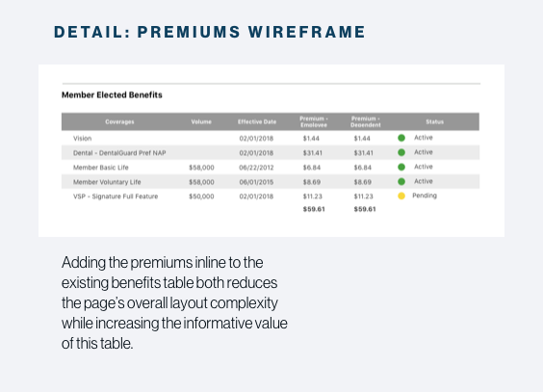Select the Effective Date column header

coord(257,121)
